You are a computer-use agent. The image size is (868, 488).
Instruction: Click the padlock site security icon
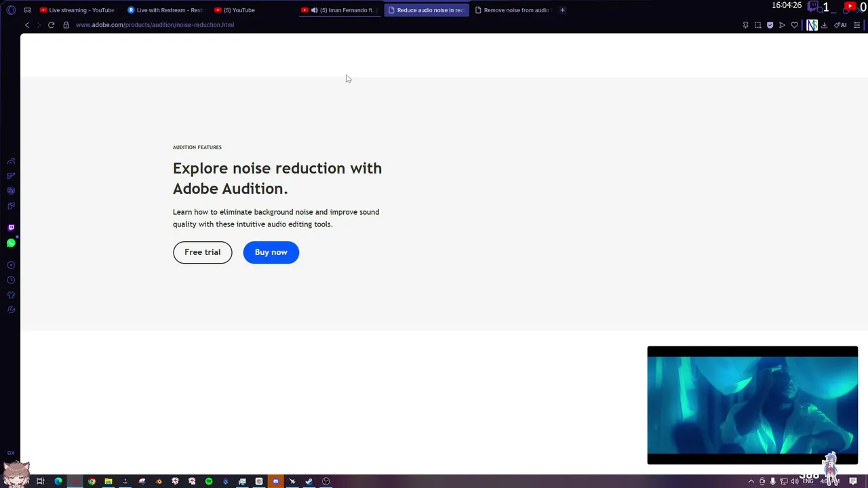point(66,25)
